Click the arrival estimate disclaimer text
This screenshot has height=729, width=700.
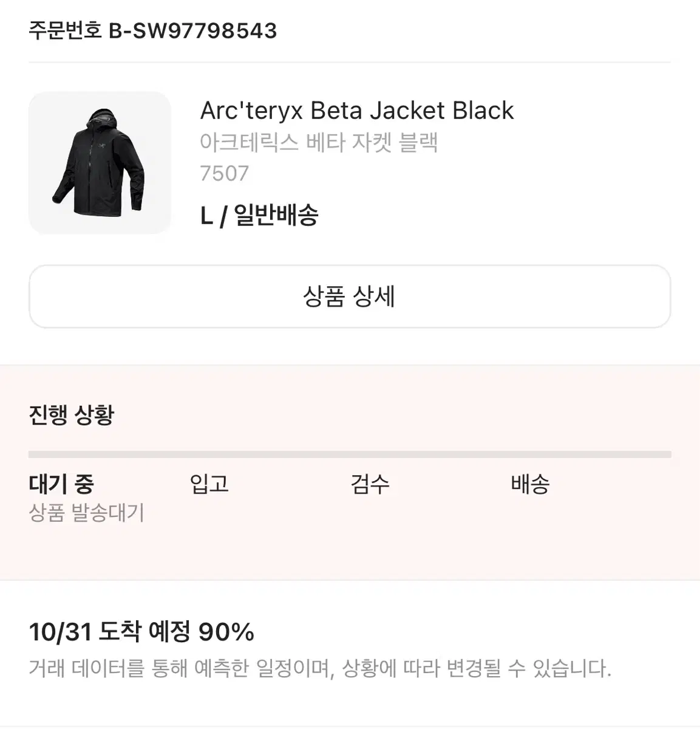tap(320, 669)
